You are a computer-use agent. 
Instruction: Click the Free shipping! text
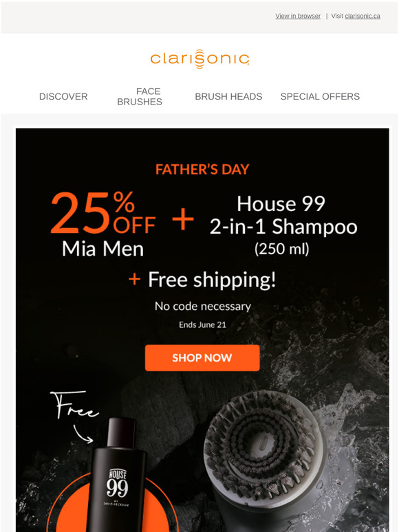[212, 280]
